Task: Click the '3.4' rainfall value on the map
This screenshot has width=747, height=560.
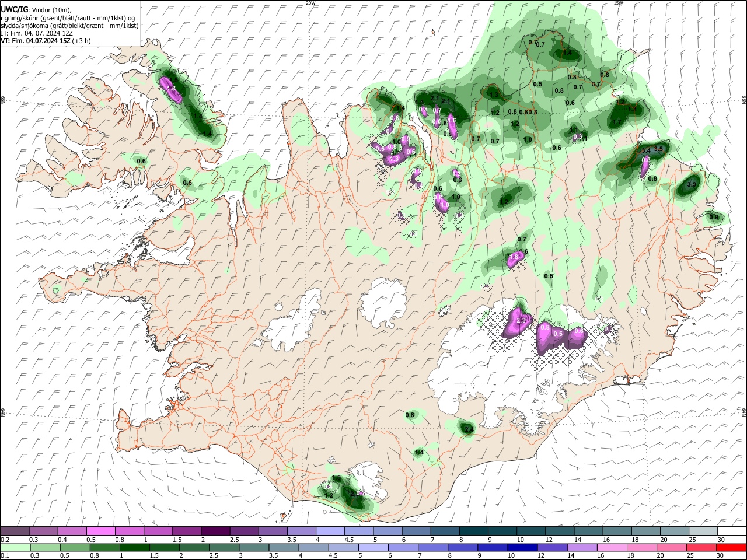Action: 646,151
